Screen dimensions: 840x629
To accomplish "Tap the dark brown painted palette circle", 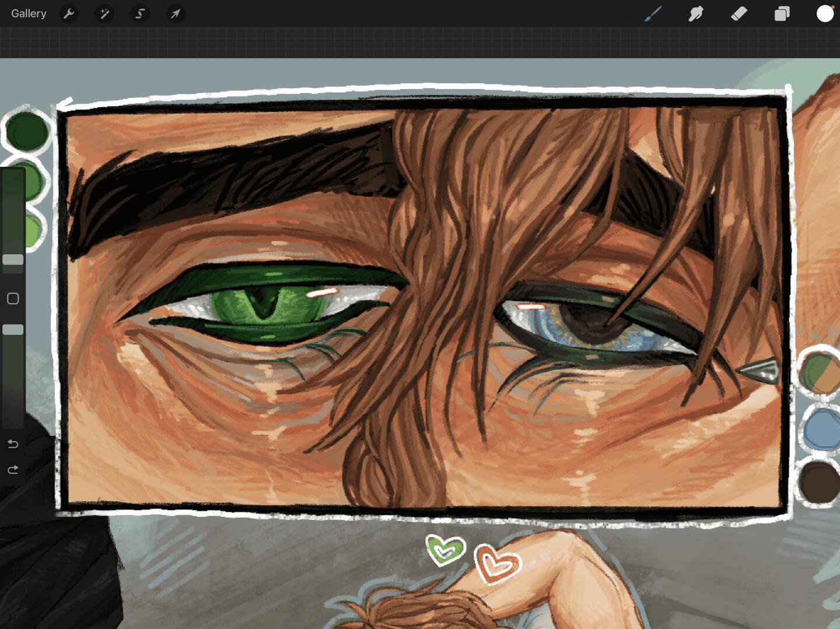I will coord(820,482).
